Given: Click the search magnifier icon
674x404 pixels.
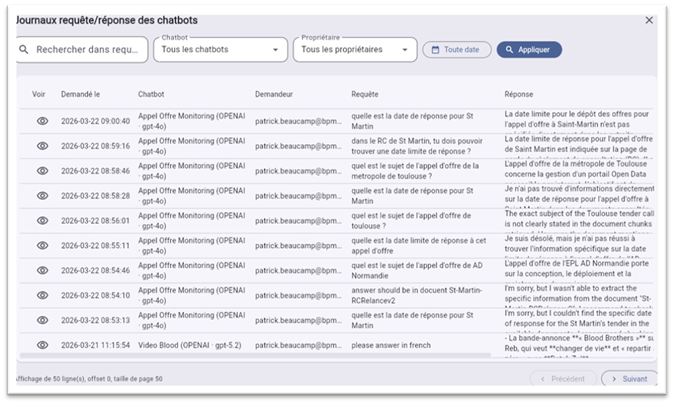Looking at the screenshot, I should tap(24, 50).
